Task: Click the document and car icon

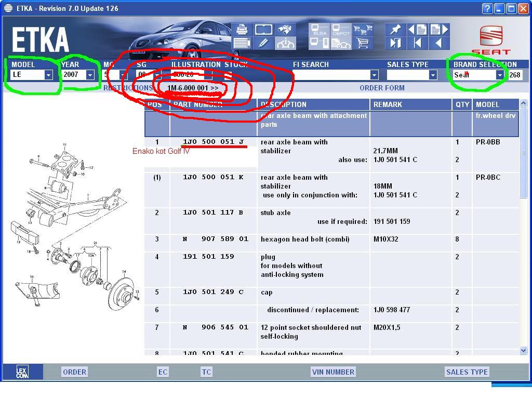Action: (x=341, y=44)
